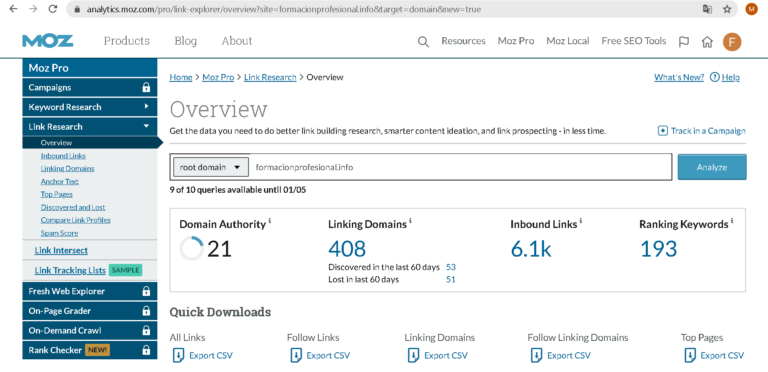This screenshot has width=768, height=372.
Task: Click the Analyze button
Action: [712, 167]
